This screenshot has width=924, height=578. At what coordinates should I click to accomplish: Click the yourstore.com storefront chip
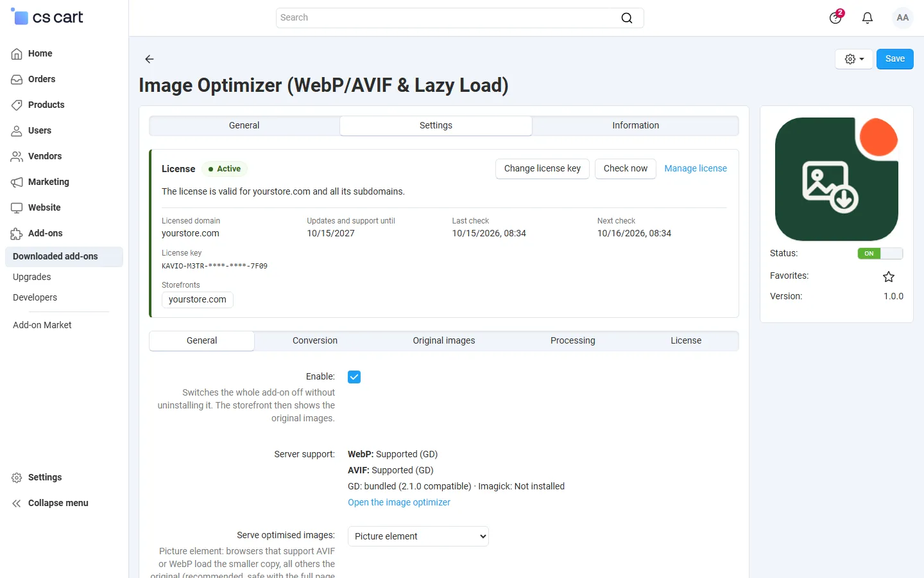tap(198, 300)
